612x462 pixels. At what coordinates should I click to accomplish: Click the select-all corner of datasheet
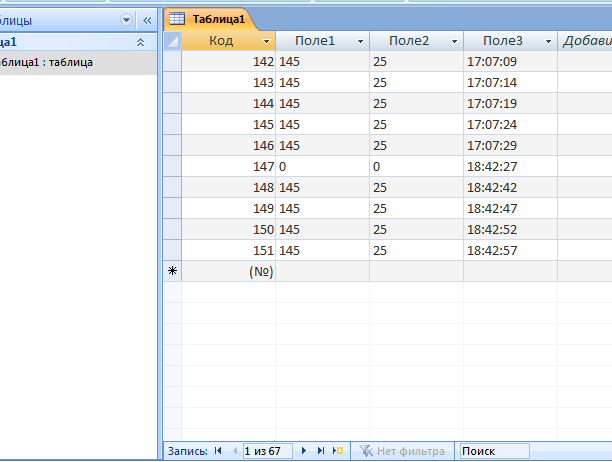point(172,41)
